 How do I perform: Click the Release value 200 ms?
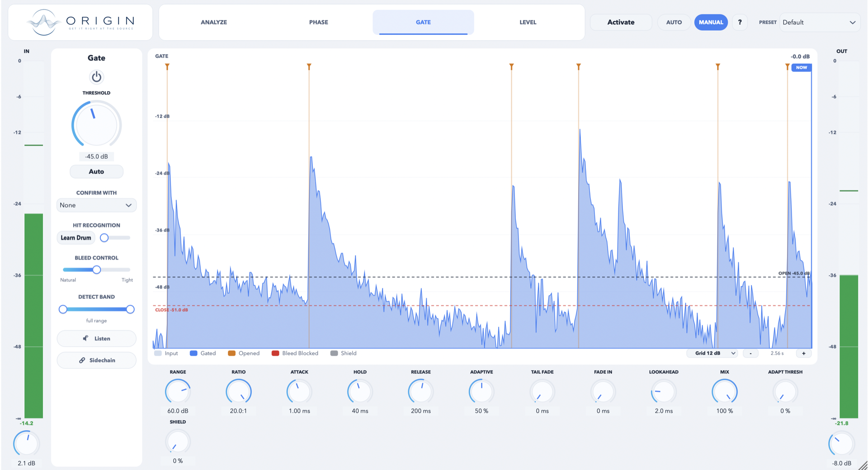click(x=420, y=411)
